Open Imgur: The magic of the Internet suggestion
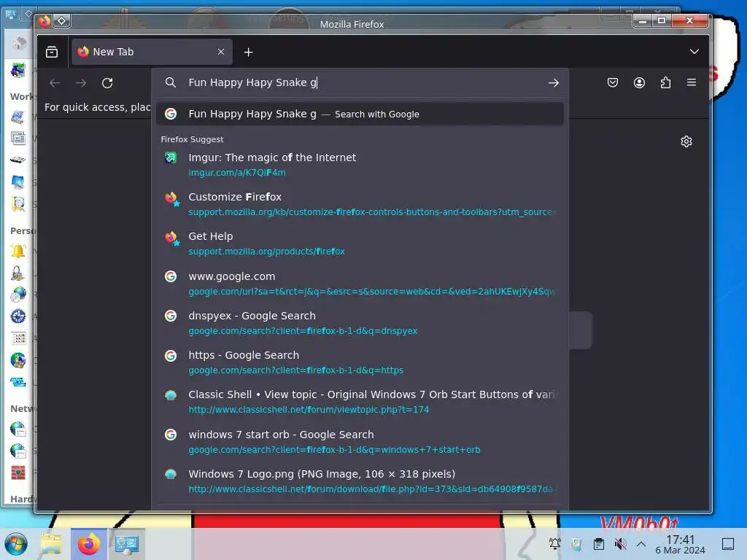Viewport: 747px width, 560px height. click(x=360, y=165)
